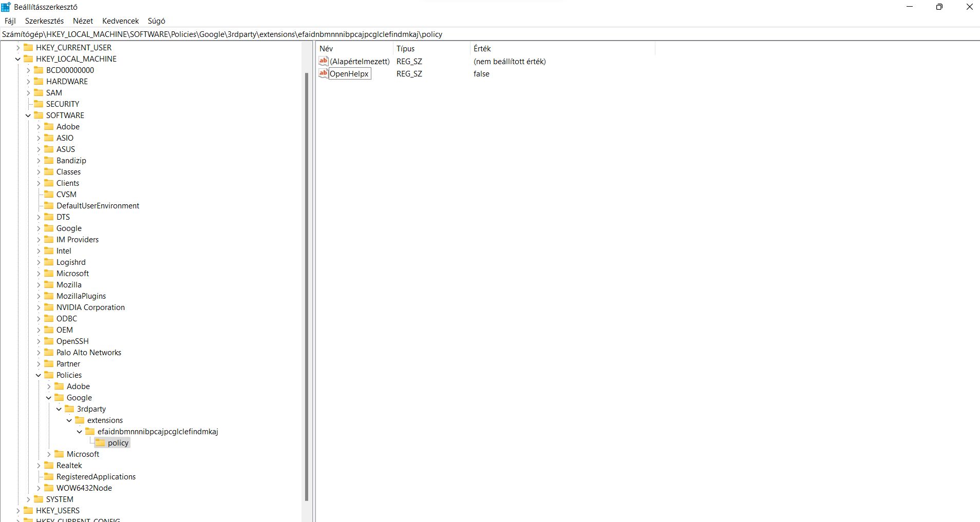Click the Bandizip folder icon
Screen dimensions: 980x522
(49, 160)
